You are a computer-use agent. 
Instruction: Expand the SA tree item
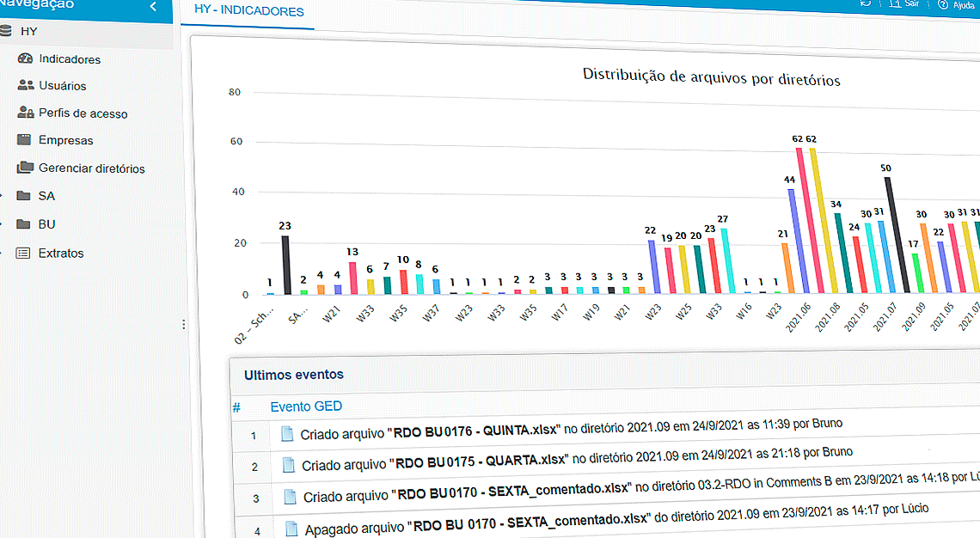(3, 196)
